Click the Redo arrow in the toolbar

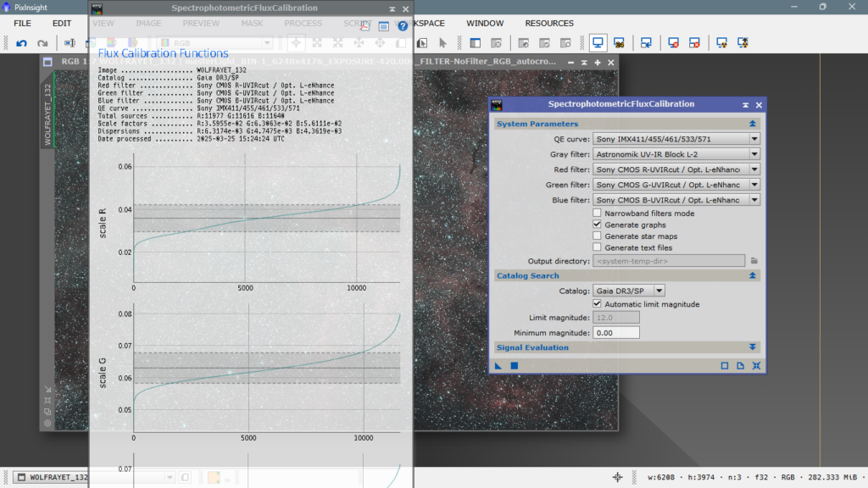click(x=42, y=43)
